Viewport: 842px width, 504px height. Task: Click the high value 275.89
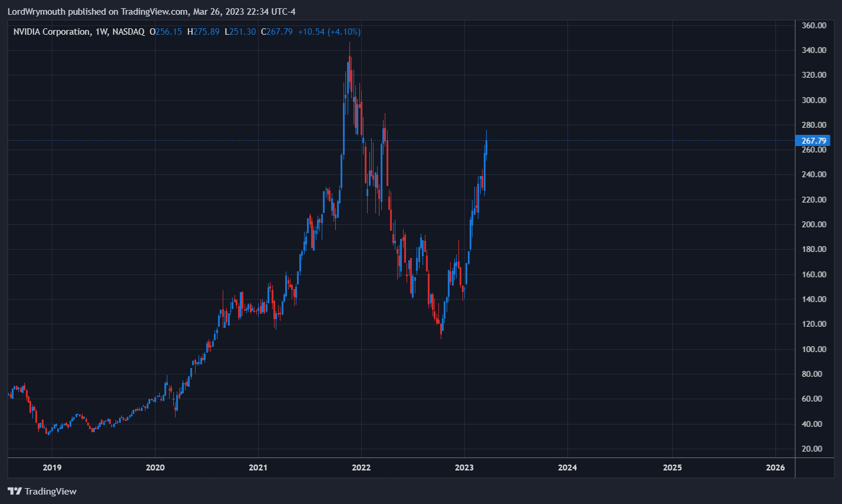tap(206, 32)
